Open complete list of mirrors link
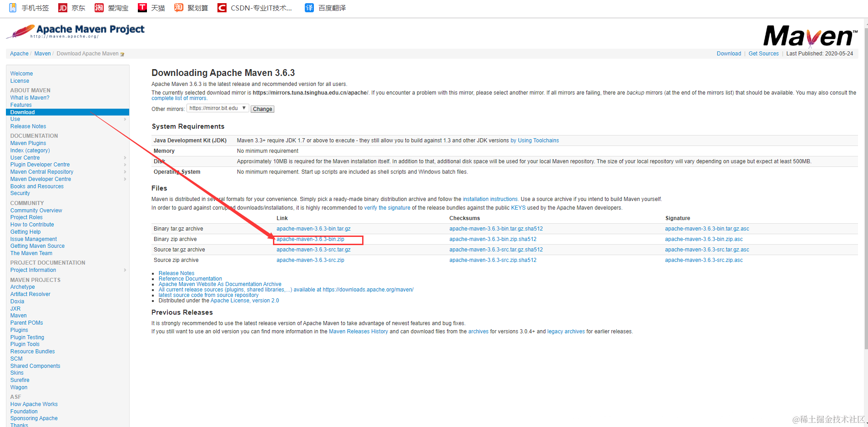 point(179,98)
